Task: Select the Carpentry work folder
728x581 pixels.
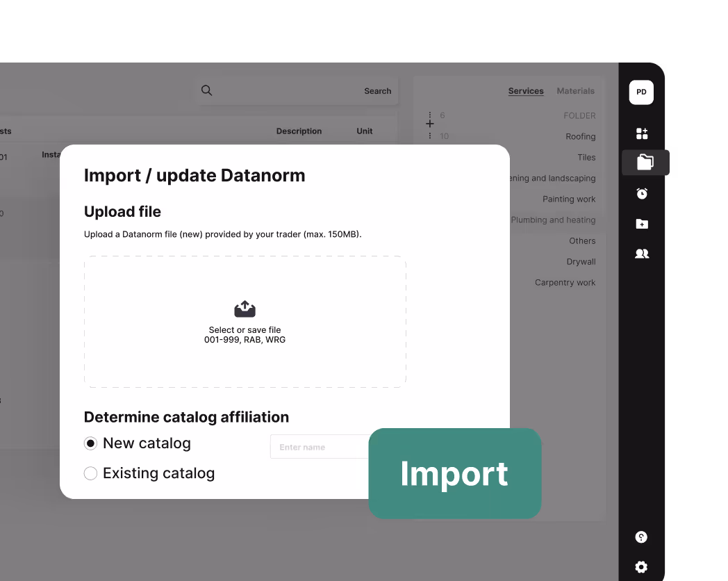Action: (x=565, y=282)
